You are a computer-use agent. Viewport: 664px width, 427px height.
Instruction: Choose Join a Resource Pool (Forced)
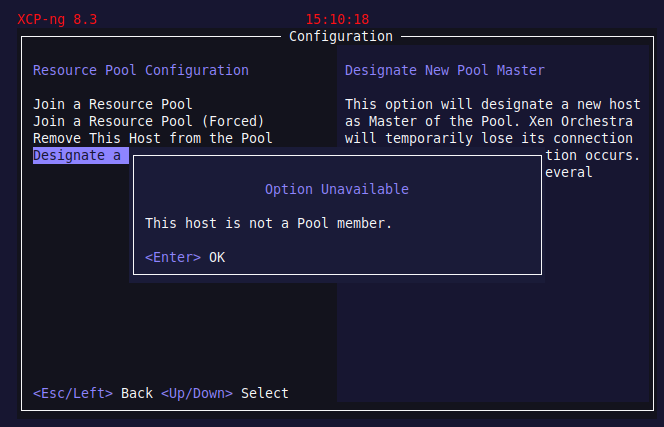click(149, 121)
